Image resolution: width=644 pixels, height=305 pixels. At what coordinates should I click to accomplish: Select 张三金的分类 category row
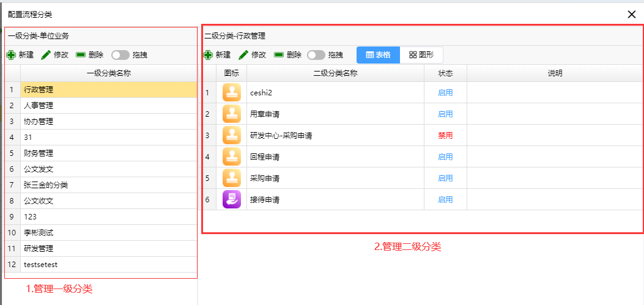point(108,185)
